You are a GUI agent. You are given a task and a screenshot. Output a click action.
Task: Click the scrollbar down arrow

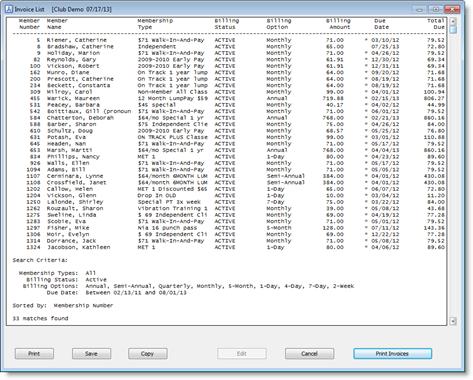[x=453, y=321]
